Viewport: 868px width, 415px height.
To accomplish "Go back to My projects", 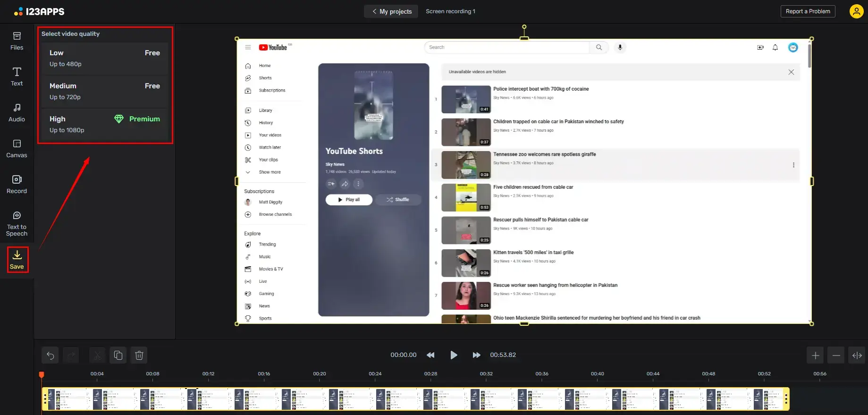I will [x=391, y=11].
